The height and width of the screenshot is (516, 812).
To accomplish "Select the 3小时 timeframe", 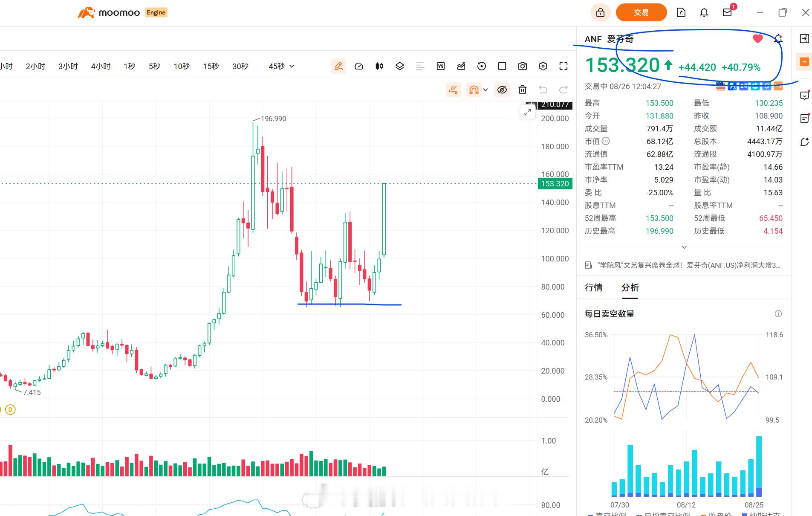I will [68, 66].
